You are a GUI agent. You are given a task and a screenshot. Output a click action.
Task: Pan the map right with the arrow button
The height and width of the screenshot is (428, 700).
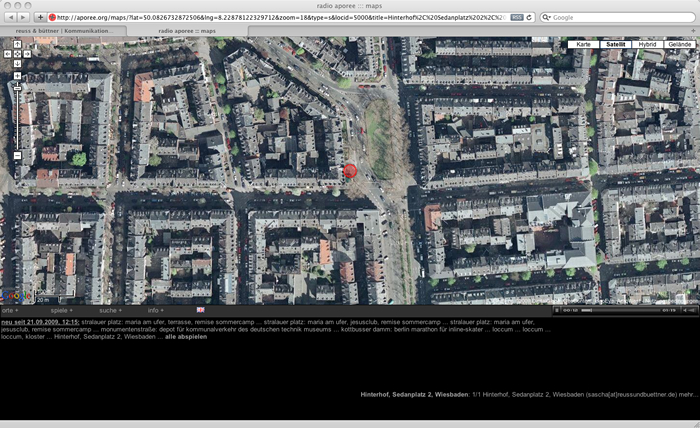point(27,54)
